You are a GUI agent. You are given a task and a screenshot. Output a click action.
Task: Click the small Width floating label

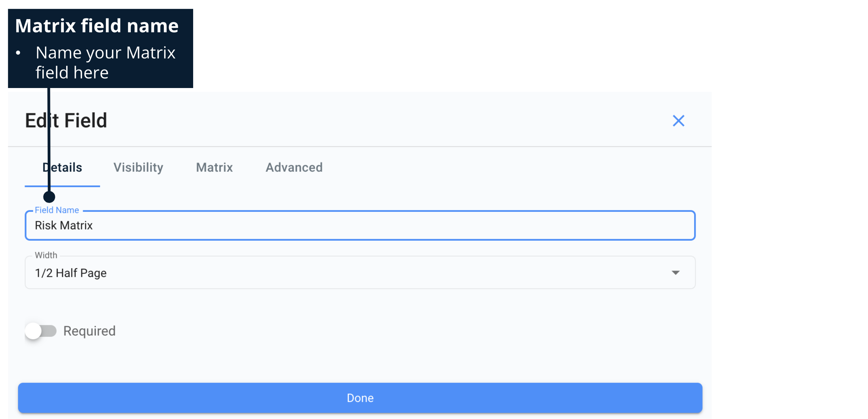click(x=46, y=255)
